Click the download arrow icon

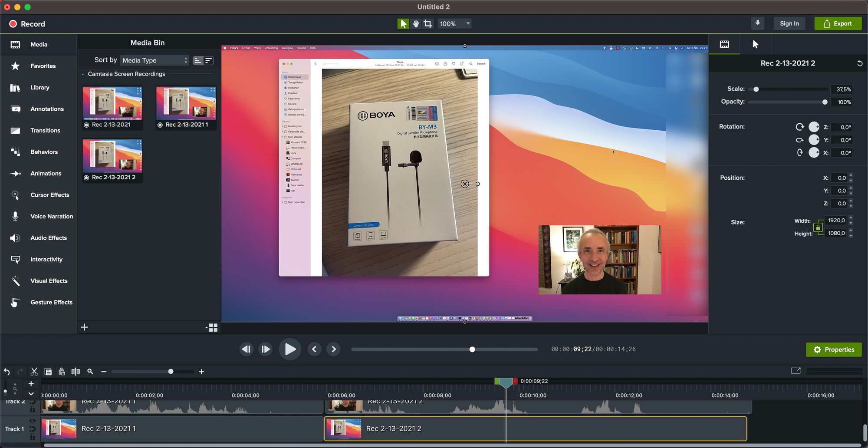(x=757, y=23)
